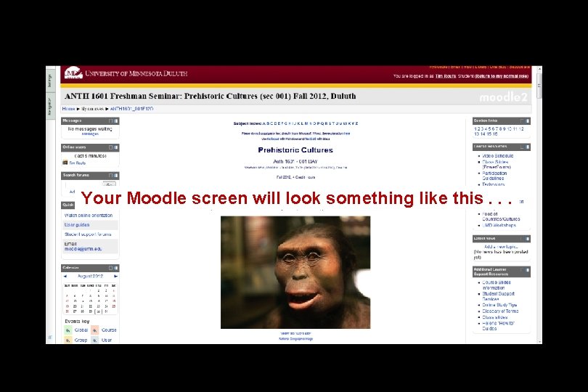Click the user icon beside Tim Roufs
This screenshot has width=588, height=392.
(x=65, y=163)
